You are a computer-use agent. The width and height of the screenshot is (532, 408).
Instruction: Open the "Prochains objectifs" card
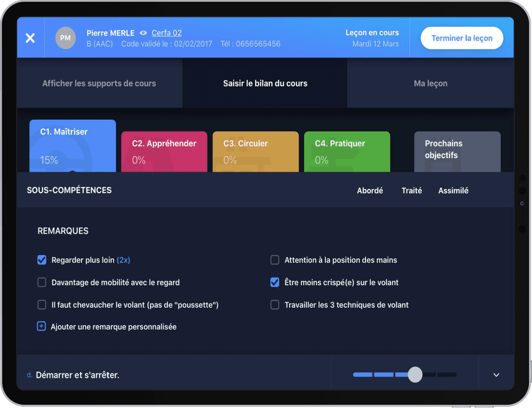[457, 151]
